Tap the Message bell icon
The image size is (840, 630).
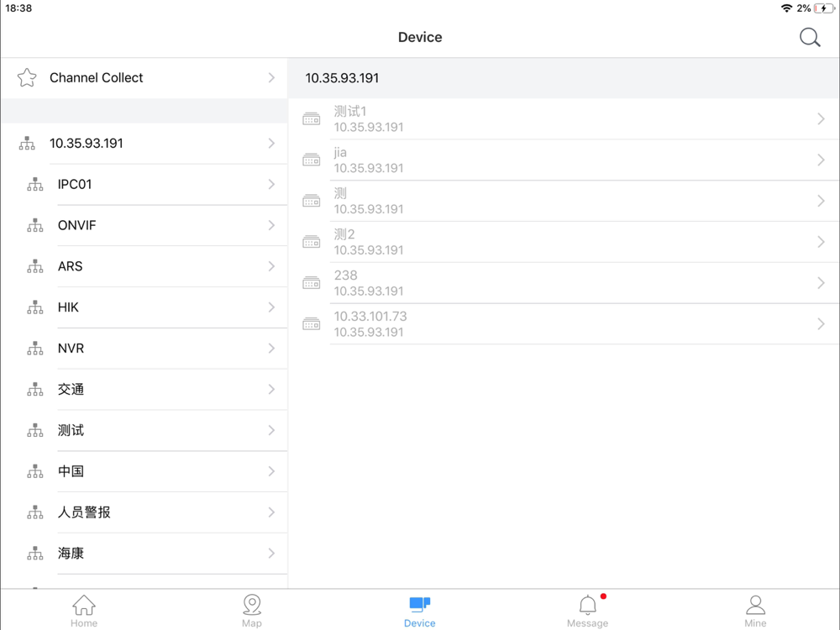[x=588, y=606]
